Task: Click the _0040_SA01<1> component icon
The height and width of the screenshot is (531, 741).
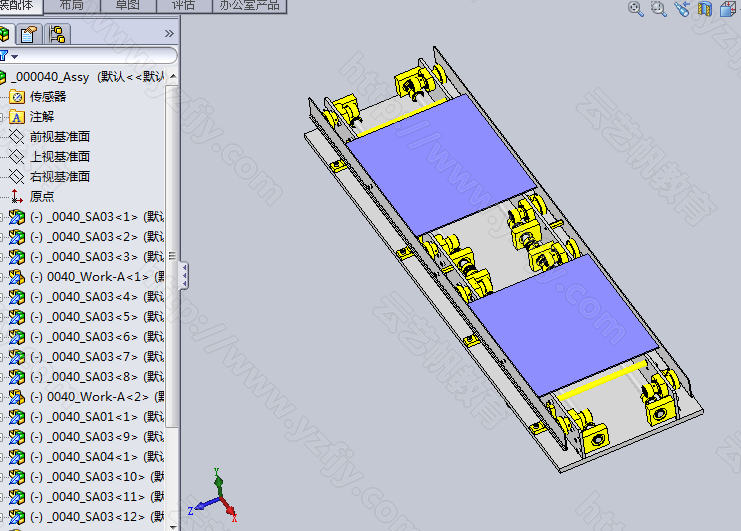Action: (x=17, y=417)
